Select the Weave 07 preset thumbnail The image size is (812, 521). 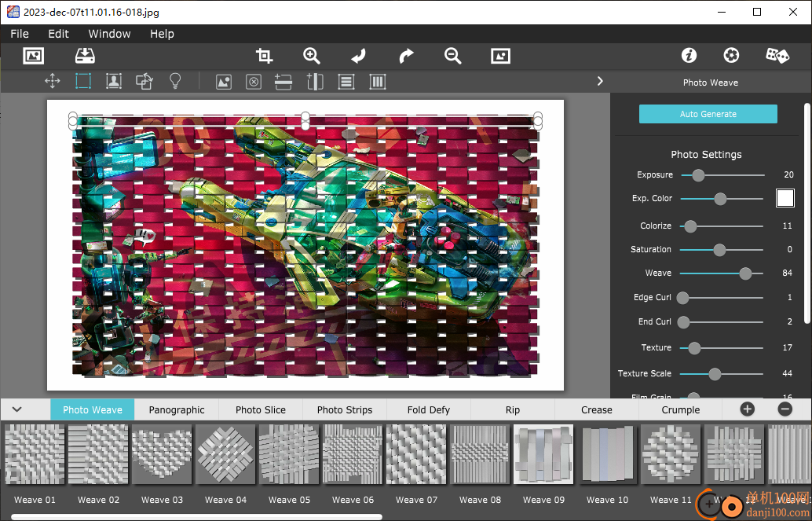[x=416, y=455]
